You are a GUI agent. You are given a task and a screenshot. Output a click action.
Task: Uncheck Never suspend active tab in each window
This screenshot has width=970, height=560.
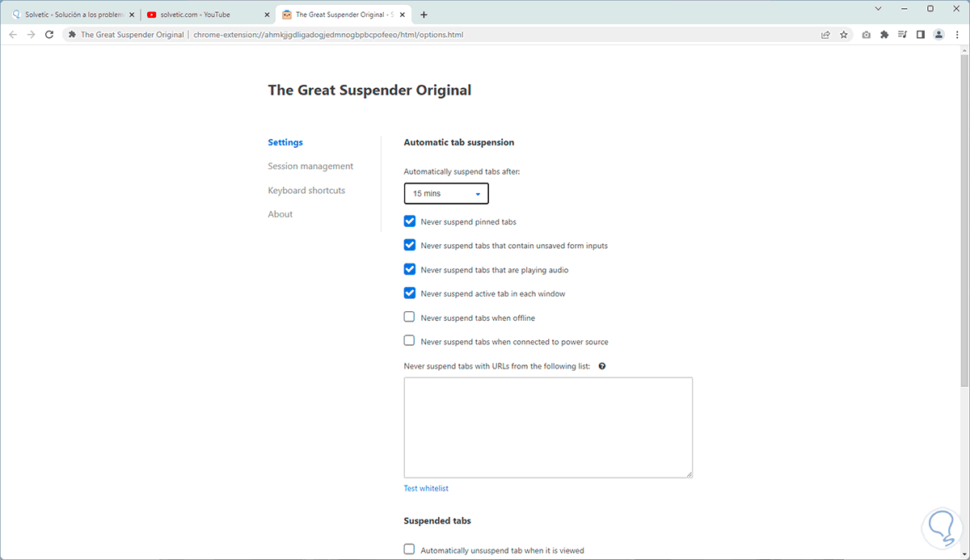[x=410, y=293]
